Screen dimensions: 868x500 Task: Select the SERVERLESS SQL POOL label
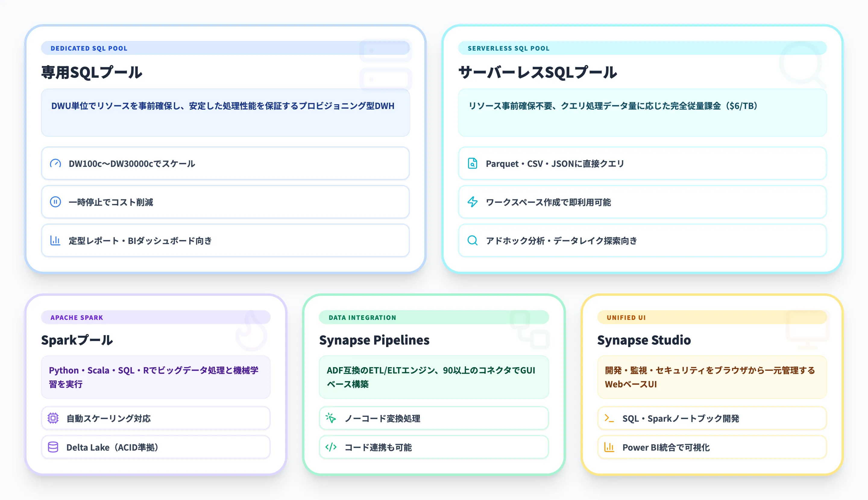[508, 48]
